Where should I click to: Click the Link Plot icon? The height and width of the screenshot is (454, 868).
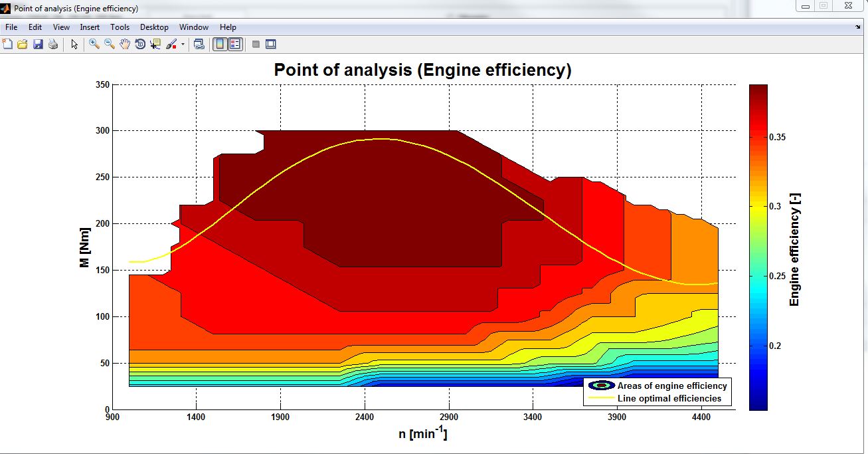pyautogui.click(x=199, y=45)
